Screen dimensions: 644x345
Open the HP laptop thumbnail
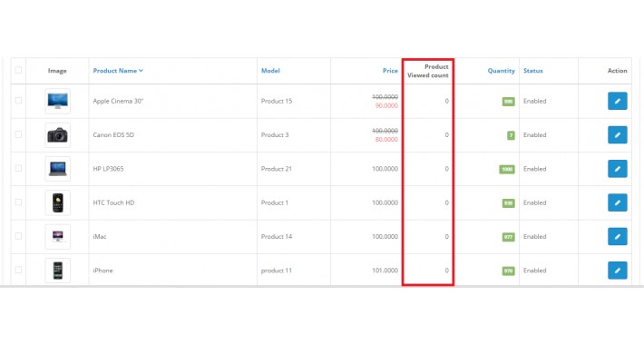[57, 169]
